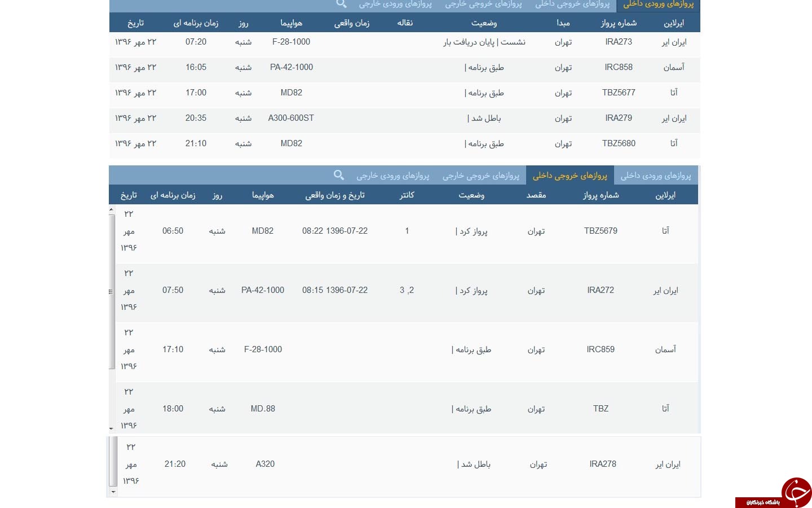Click the پرواز کرد status of flight TBZ5679
Image resolution: width=812 pixels, height=508 pixels.
click(471, 231)
